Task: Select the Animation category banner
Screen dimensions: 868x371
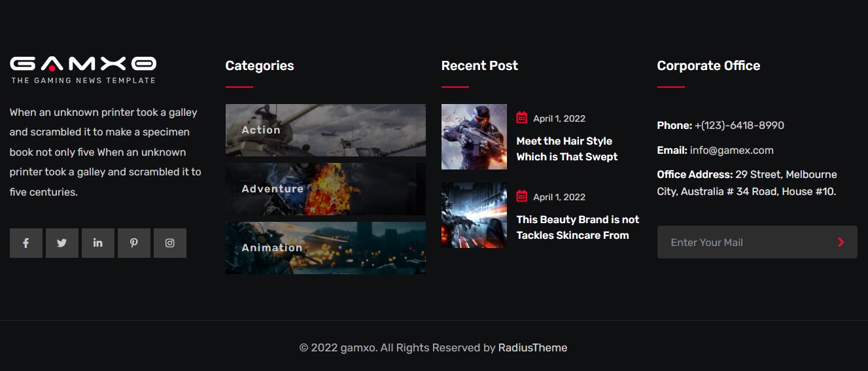Action: coord(325,248)
